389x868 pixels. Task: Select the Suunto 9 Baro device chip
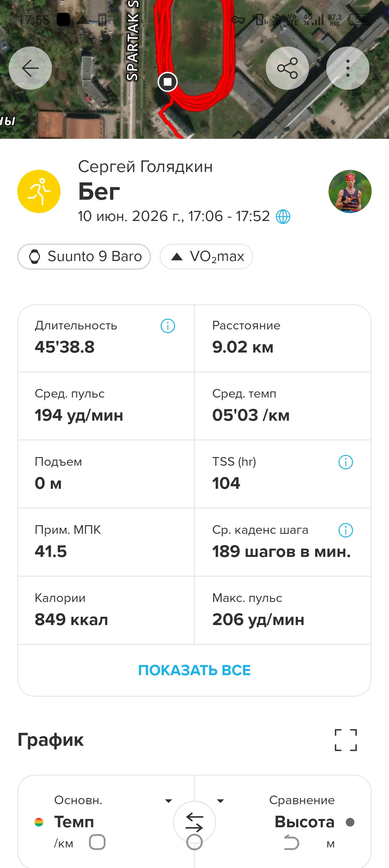[x=84, y=257]
